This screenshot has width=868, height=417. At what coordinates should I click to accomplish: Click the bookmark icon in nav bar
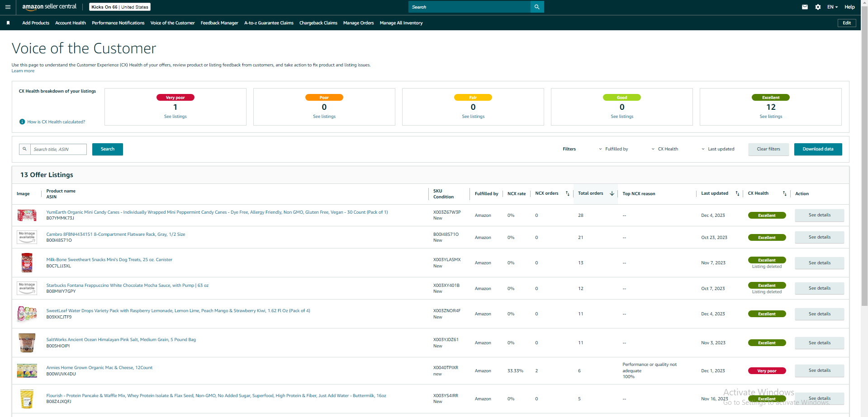[x=8, y=23]
